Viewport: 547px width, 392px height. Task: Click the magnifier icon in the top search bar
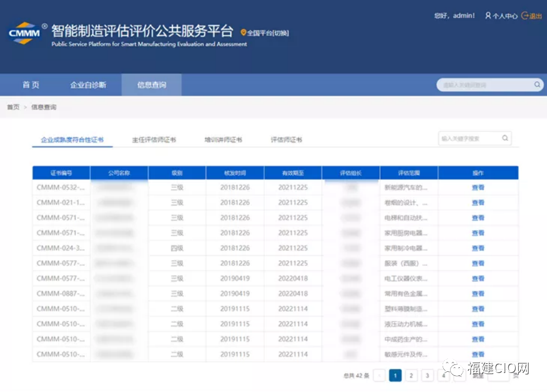tap(537, 85)
